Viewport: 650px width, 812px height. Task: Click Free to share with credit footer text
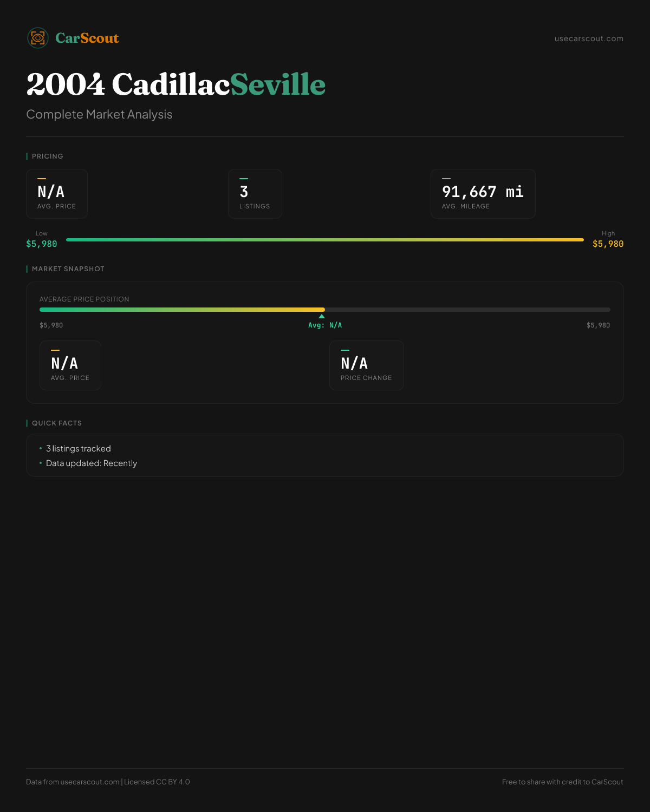562,782
